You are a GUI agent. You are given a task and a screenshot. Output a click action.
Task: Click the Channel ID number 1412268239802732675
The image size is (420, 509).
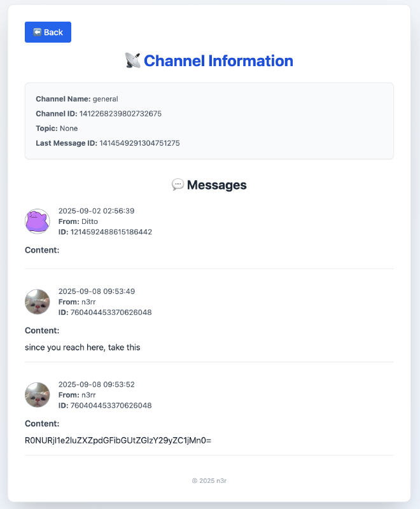(x=120, y=114)
